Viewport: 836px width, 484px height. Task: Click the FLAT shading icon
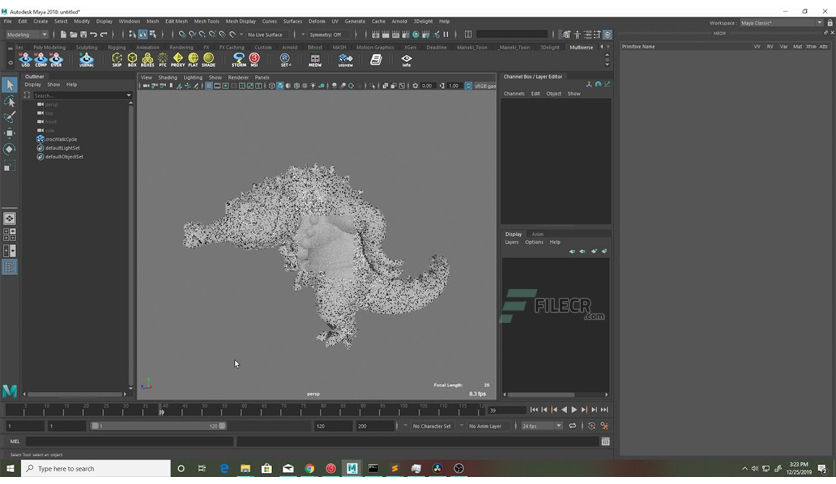coord(193,60)
